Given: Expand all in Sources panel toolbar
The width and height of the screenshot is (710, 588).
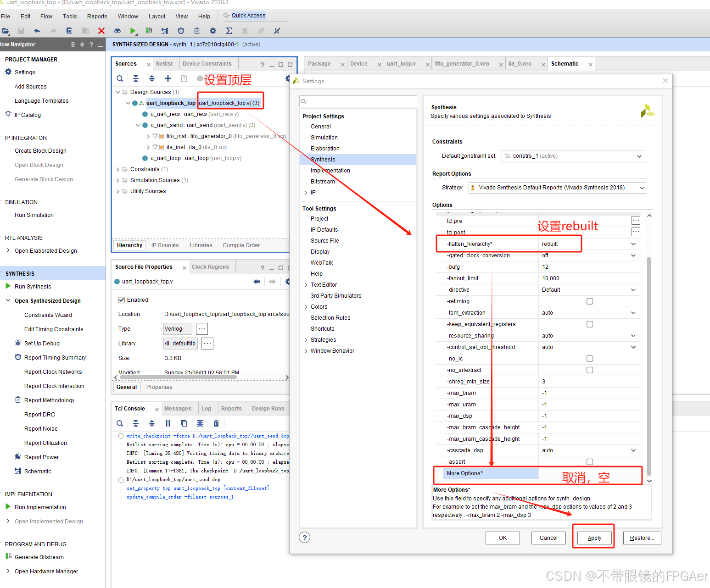Looking at the screenshot, I should tap(152, 78).
